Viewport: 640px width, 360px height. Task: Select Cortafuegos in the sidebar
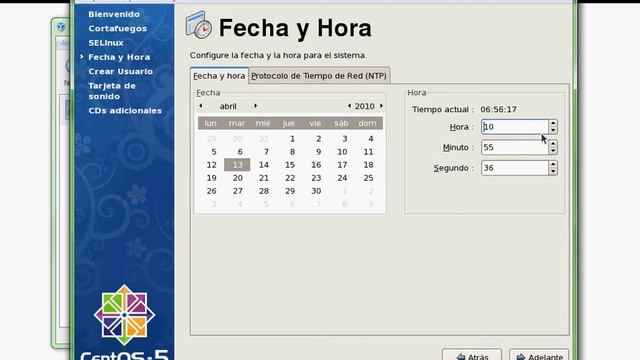point(118,29)
